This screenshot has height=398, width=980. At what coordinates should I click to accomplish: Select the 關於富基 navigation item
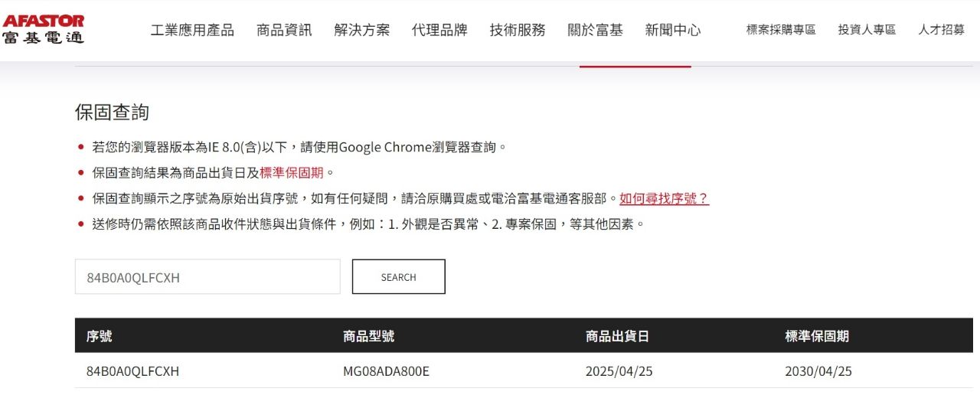[x=596, y=30]
